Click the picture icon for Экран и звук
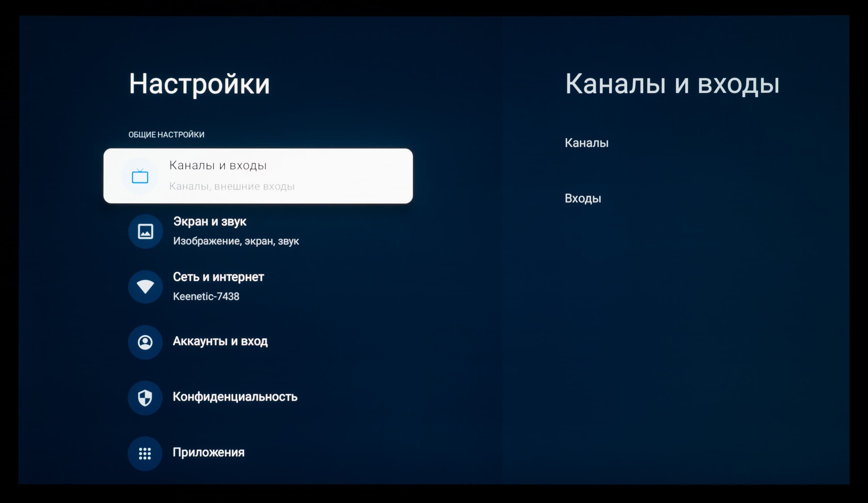The image size is (868, 503). coord(145,231)
